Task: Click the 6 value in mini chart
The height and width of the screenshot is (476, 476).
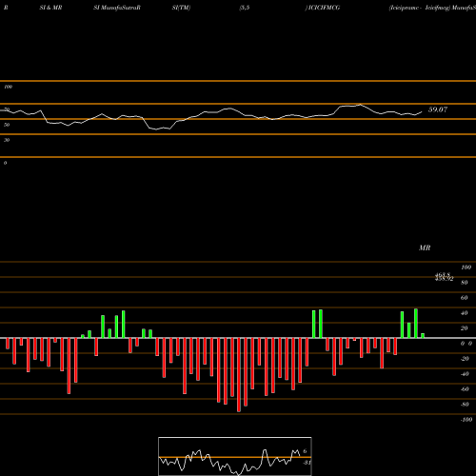Action: coord(305,451)
